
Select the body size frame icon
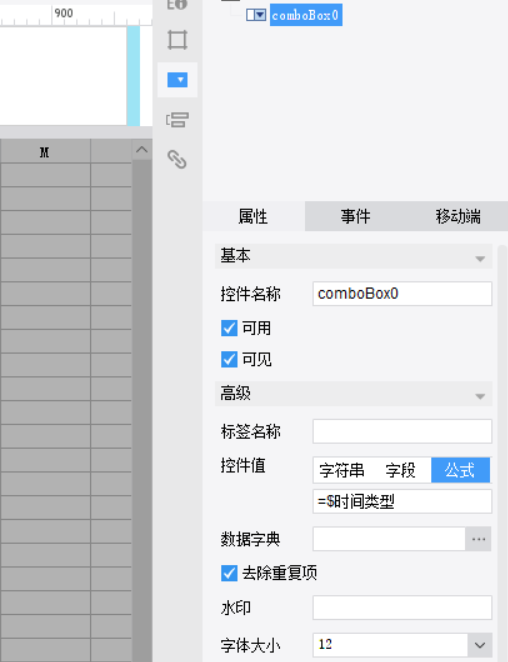[177, 40]
